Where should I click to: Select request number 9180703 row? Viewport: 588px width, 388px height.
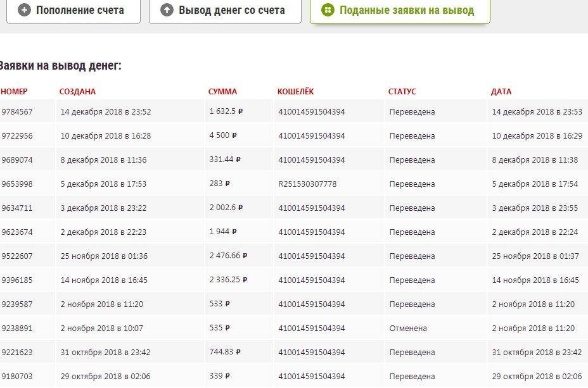click(x=17, y=377)
